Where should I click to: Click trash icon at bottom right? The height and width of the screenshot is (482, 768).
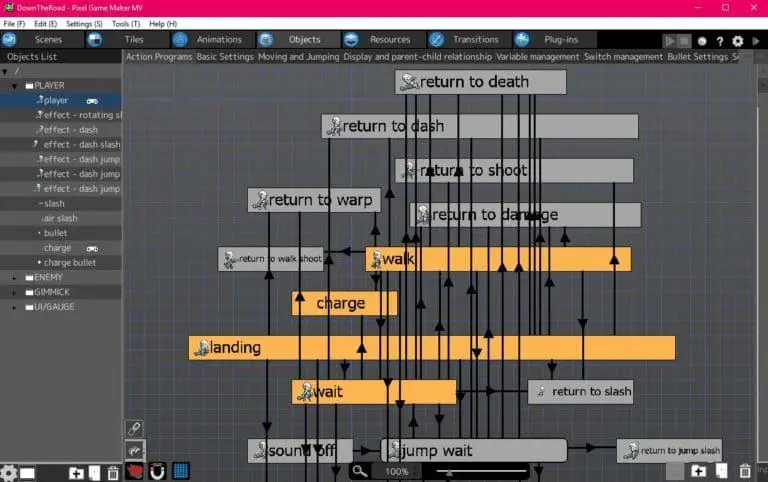(x=745, y=471)
